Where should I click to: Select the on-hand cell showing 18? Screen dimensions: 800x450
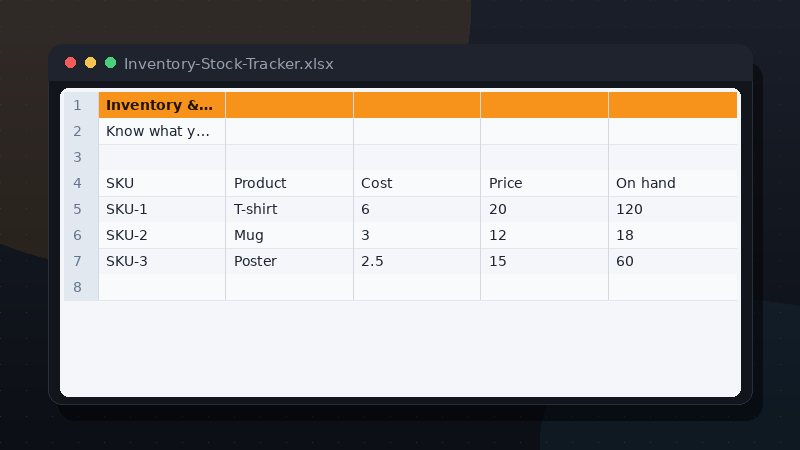click(x=673, y=235)
